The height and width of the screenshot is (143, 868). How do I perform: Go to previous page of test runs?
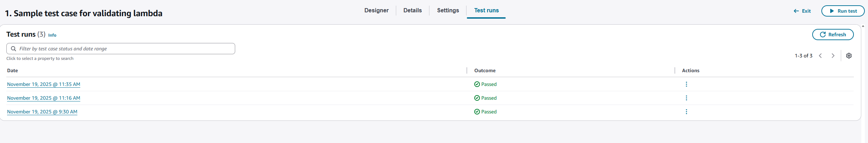[820, 56]
